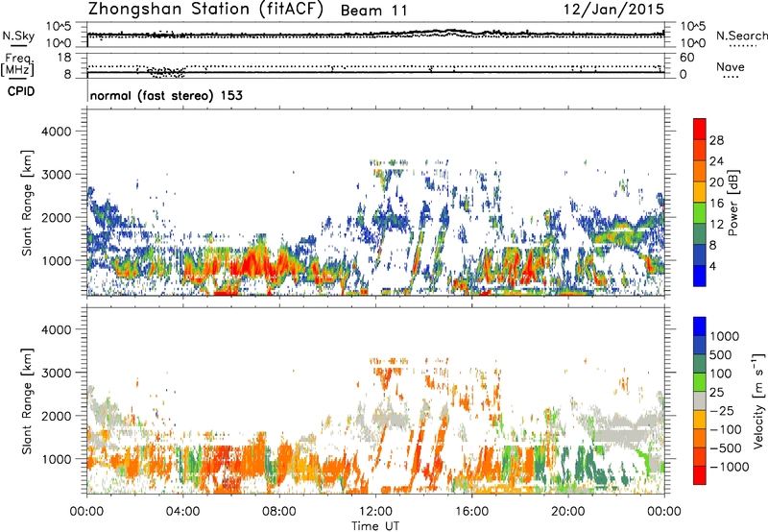Screen dimensions: 768x532
Task: Click the 'N.Search' legend label
Action: tap(742, 36)
